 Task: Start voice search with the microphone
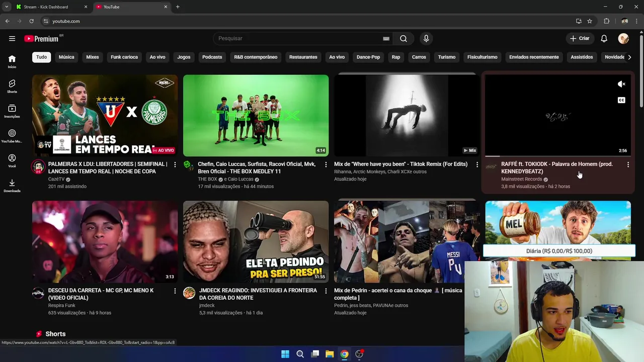(x=426, y=39)
